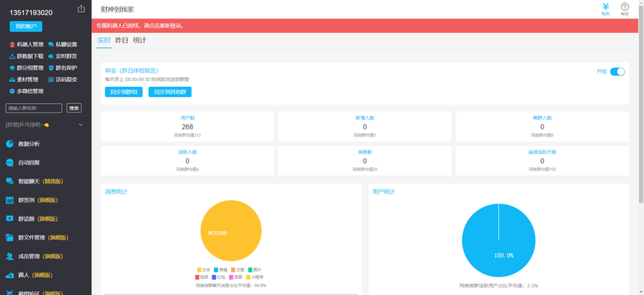644x295 pixels.
Task: Click the orange 暂无消息 pie chart
Action: click(x=231, y=231)
